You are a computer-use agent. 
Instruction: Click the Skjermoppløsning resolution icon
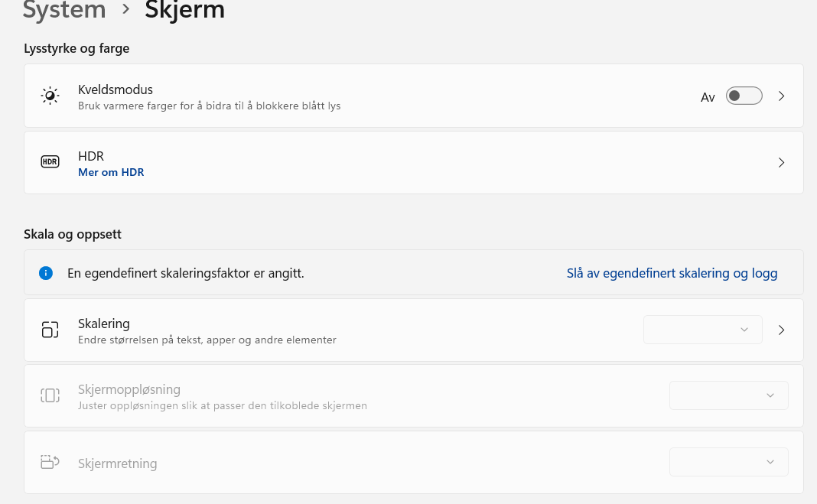pyautogui.click(x=50, y=395)
